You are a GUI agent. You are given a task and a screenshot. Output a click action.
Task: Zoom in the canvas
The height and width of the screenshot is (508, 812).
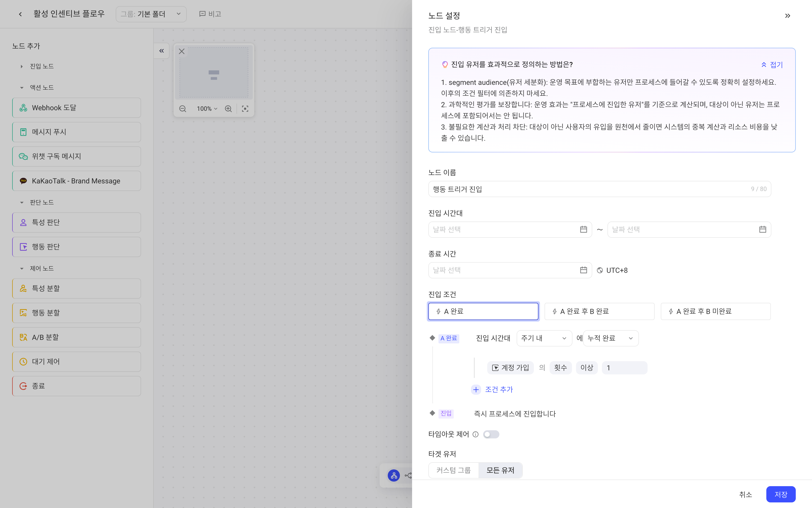coord(228,108)
